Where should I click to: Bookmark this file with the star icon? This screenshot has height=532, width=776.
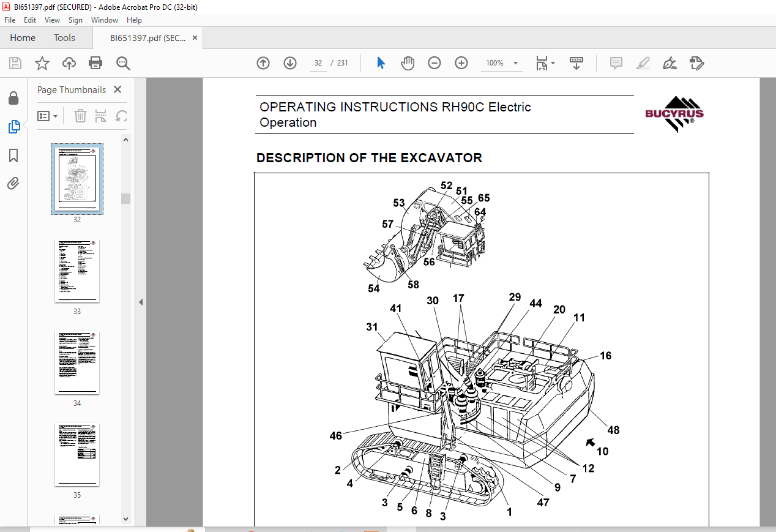coord(42,63)
